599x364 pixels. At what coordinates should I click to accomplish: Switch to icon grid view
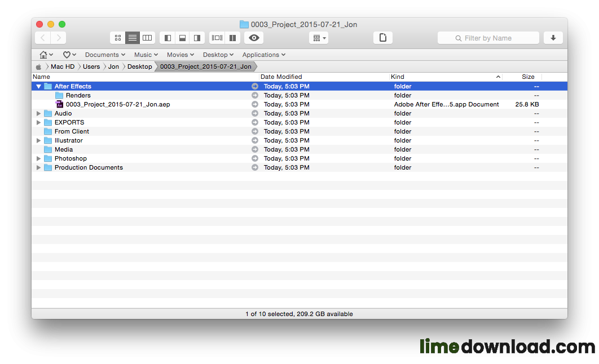118,38
